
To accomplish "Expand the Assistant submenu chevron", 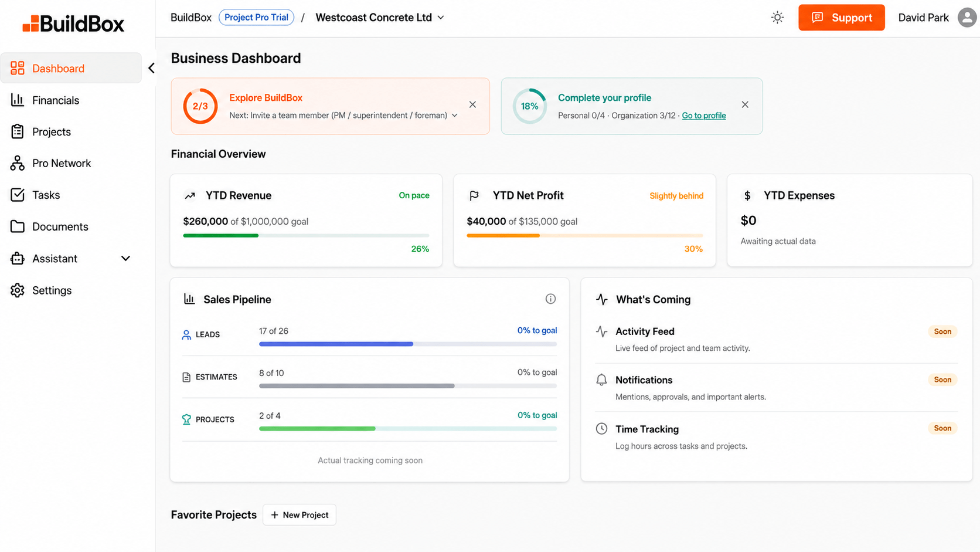I will 125,258.
